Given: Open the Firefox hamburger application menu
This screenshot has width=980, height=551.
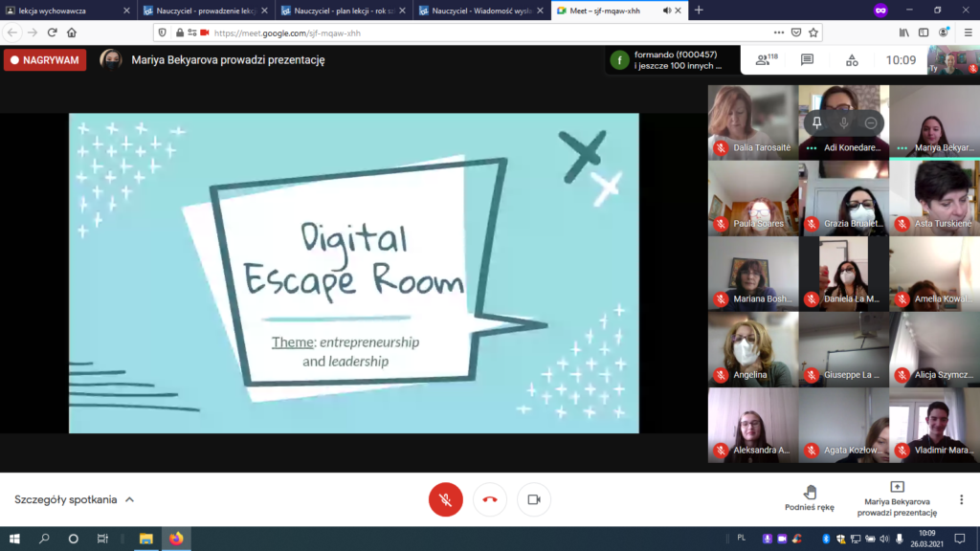Looking at the screenshot, I should click(967, 32).
